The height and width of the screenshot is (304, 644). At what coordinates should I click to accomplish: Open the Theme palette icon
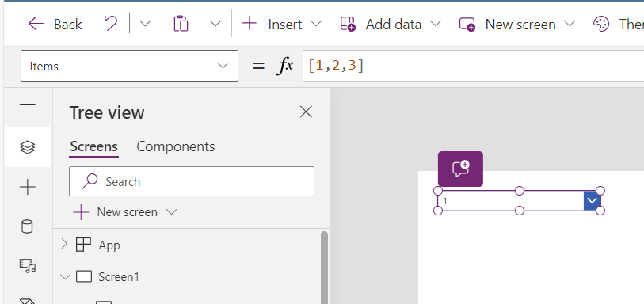(601, 25)
